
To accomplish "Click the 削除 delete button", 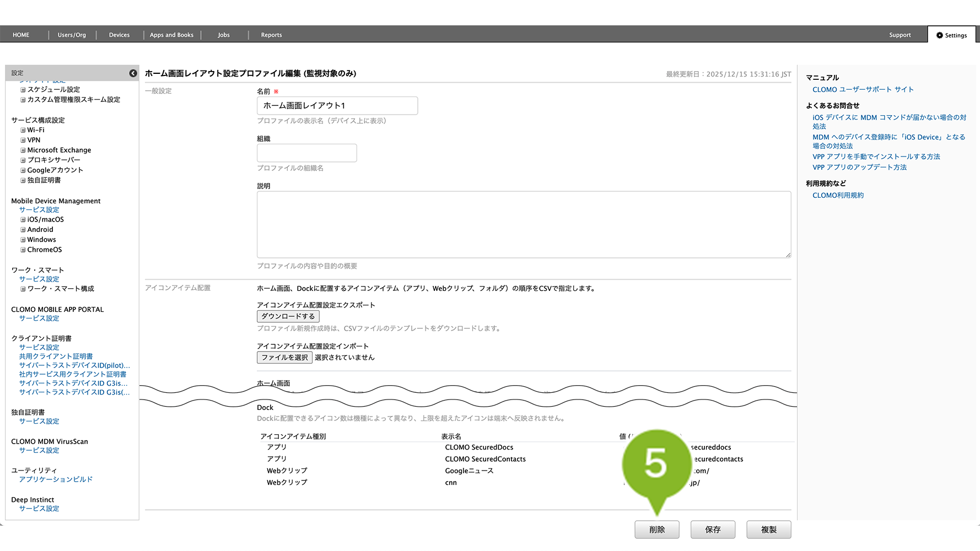I will [x=656, y=530].
